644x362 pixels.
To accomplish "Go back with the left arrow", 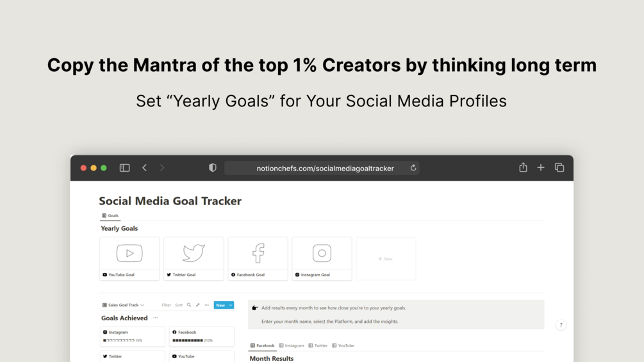I will [x=145, y=168].
